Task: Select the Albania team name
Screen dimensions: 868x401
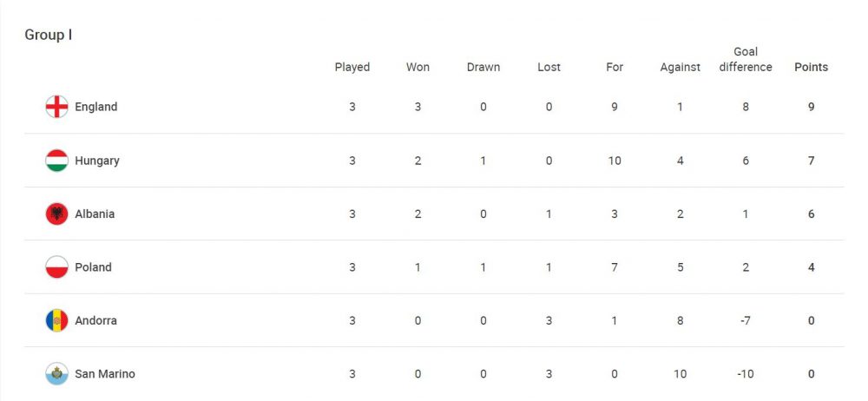Action: tap(95, 214)
